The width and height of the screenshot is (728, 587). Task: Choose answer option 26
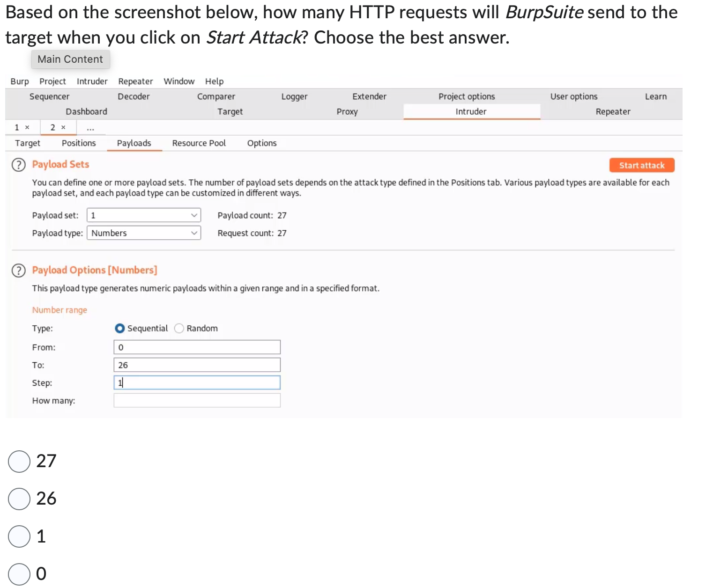click(19, 499)
